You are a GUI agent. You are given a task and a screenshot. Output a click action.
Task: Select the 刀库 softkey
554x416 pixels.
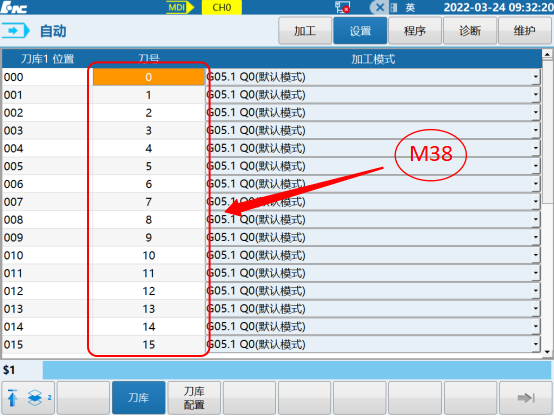[x=138, y=398]
